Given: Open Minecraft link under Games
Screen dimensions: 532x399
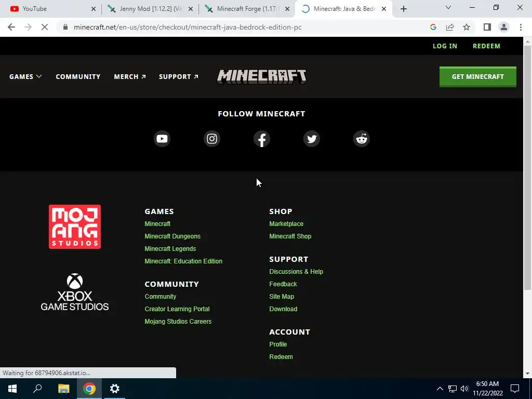Looking at the screenshot, I should coord(157,224).
